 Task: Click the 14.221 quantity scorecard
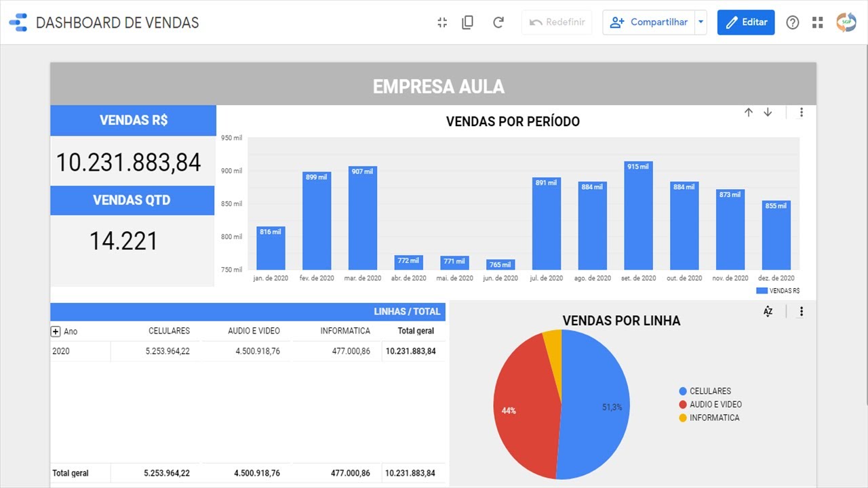[123, 241]
